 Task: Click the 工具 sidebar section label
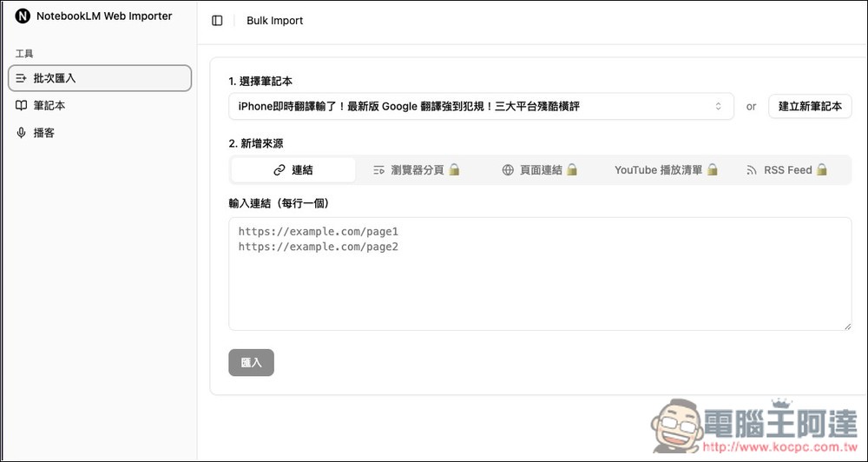click(24, 54)
